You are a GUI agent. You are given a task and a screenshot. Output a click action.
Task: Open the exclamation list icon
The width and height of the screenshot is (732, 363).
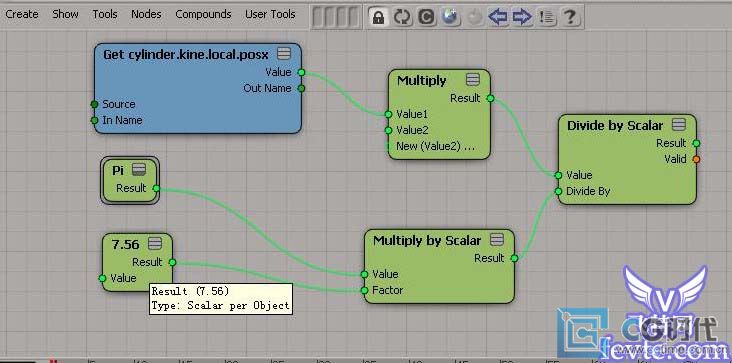pos(546,17)
